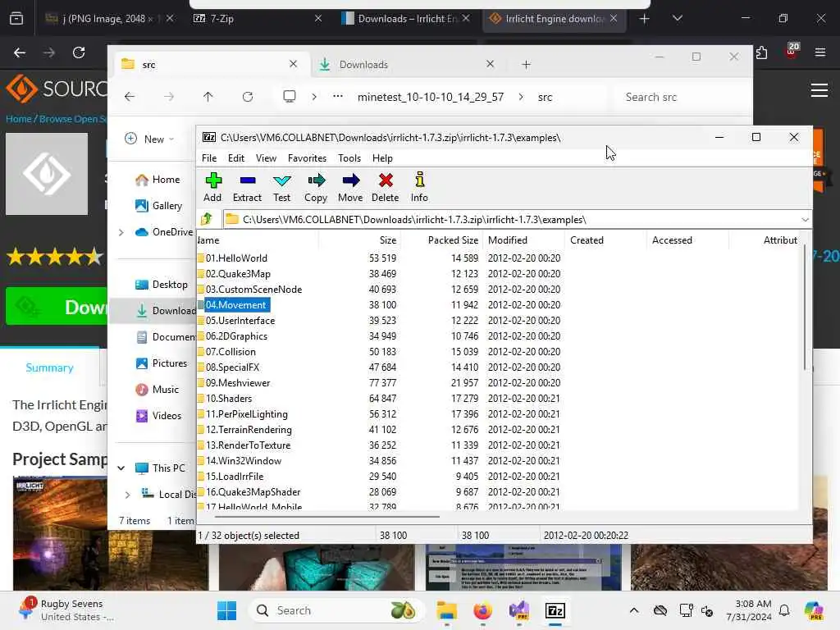The width and height of the screenshot is (840, 630).
Task: Click the Search src field
Action: [680, 97]
